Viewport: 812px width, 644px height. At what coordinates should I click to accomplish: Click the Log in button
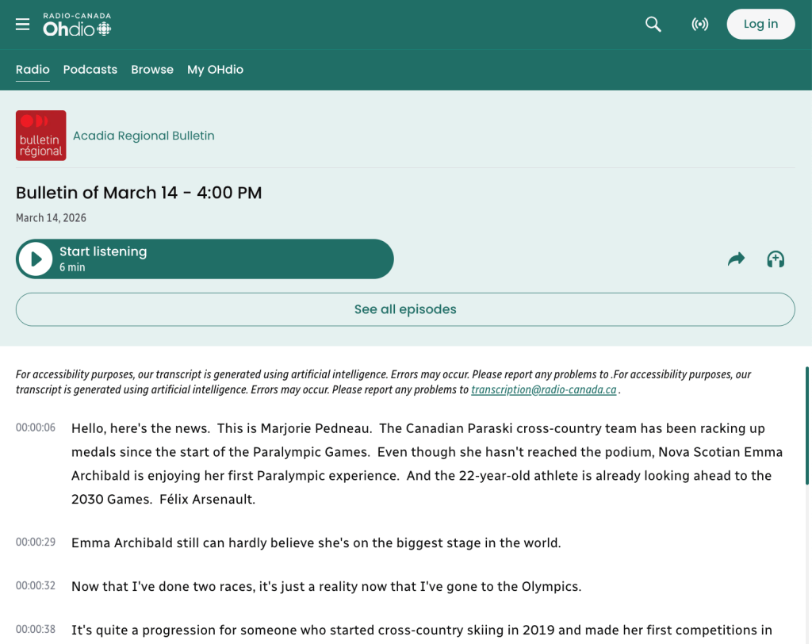[x=760, y=25]
